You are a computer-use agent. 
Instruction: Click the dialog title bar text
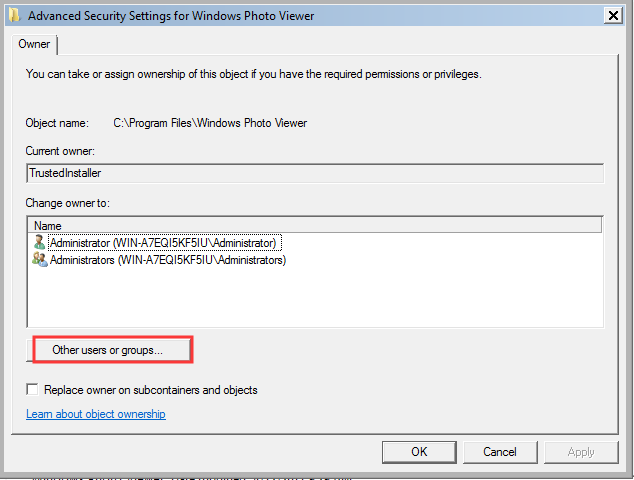[171, 16]
